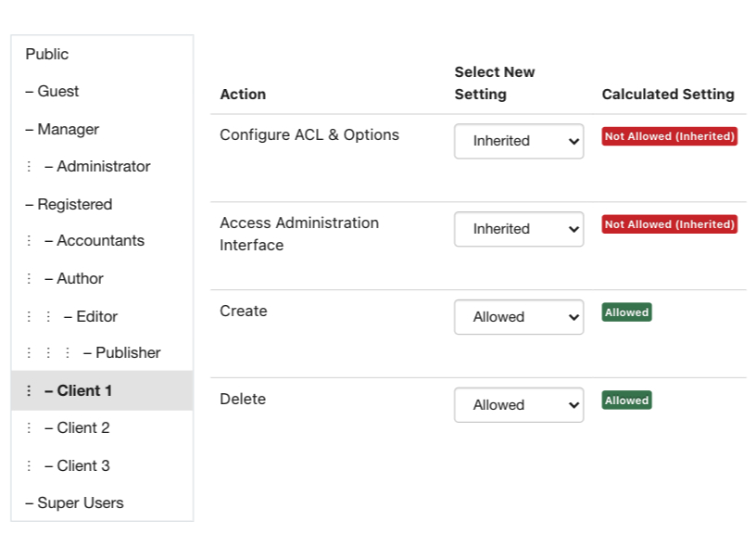Open the Configure ACL & Options dropdown

pyautogui.click(x=519, y=141)
